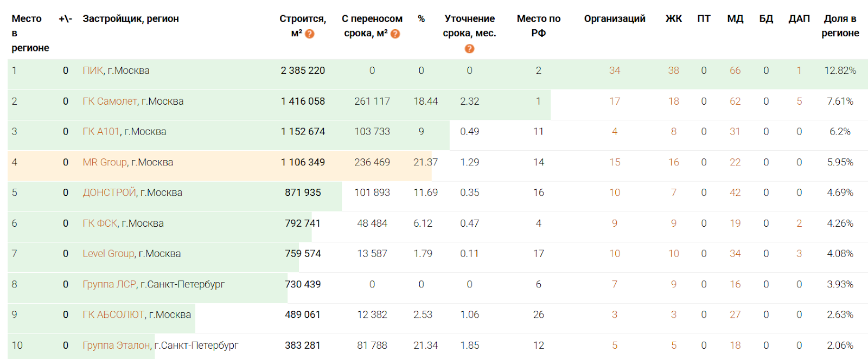The image size is (868, 359).
Task: Click МД count 27 in ГК АБСОЛЮТ row
Action: (x=735, y=315)
